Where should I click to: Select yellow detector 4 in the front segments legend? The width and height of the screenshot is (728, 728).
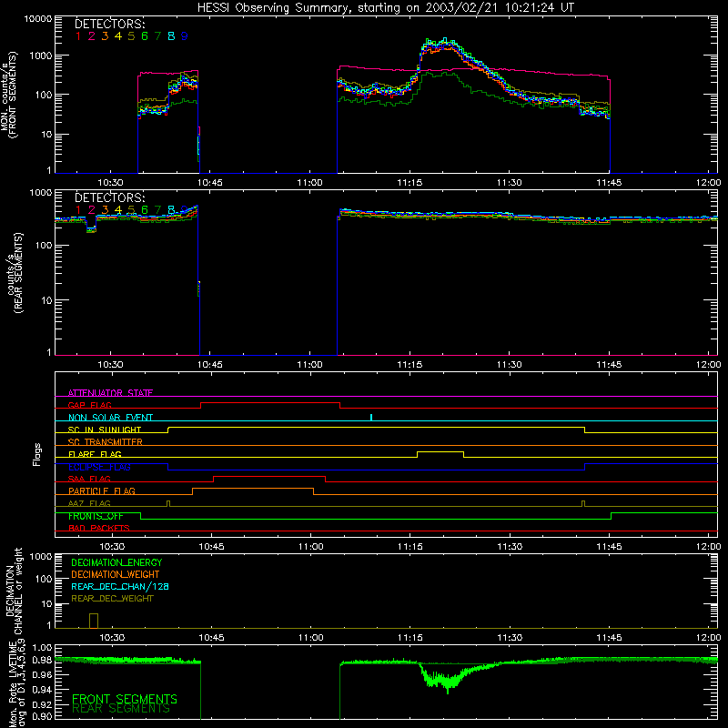(118, 36)
